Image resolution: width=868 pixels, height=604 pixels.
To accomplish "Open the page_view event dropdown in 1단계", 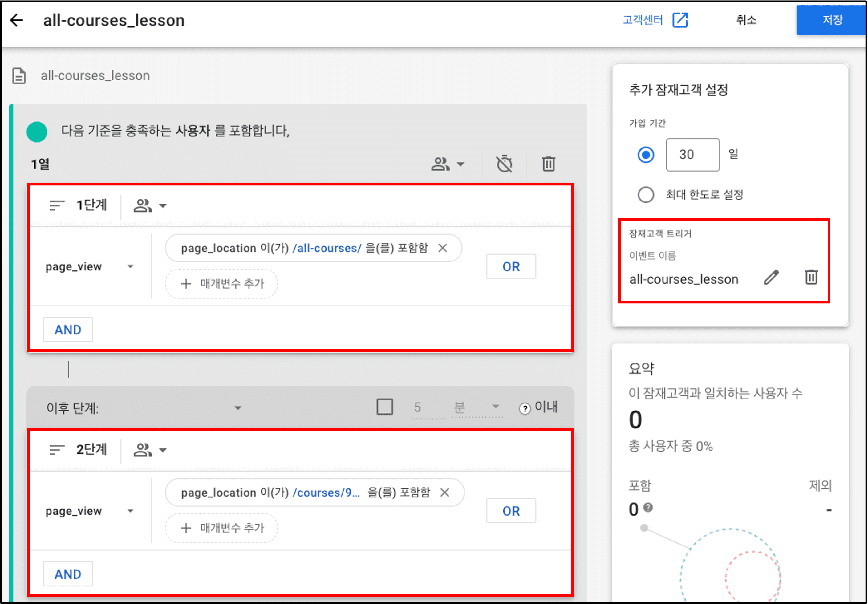I will 90,266.
